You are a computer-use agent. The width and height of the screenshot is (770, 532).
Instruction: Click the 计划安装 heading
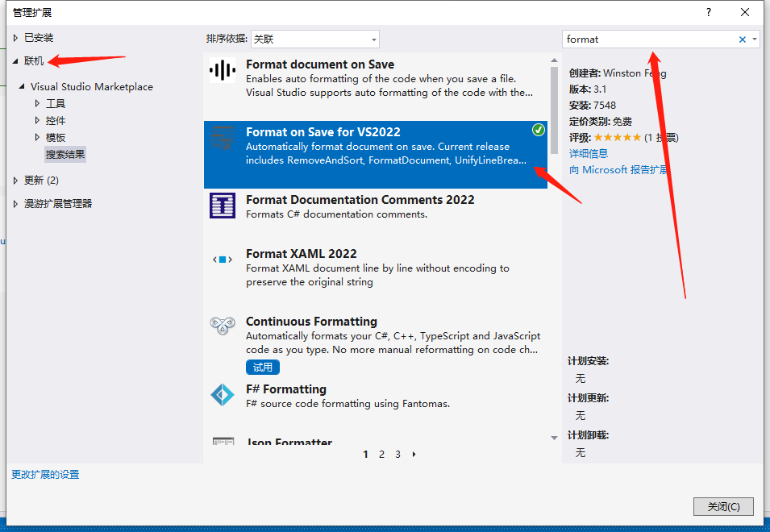coord(589,361)
